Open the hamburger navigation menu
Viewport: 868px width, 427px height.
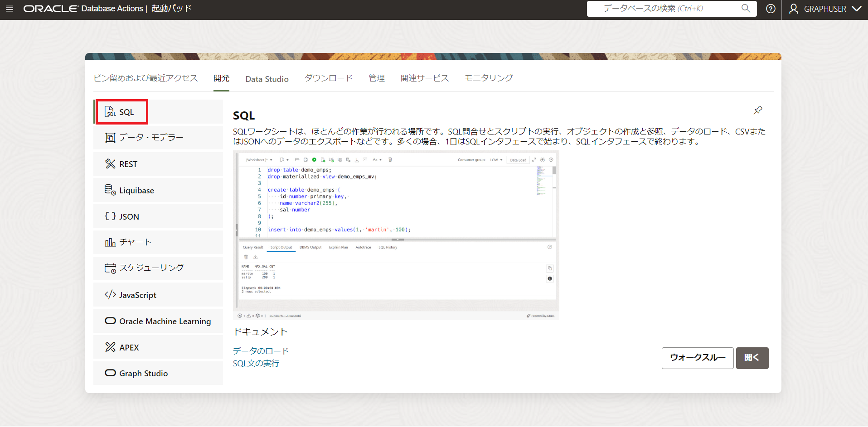(10, 9)
